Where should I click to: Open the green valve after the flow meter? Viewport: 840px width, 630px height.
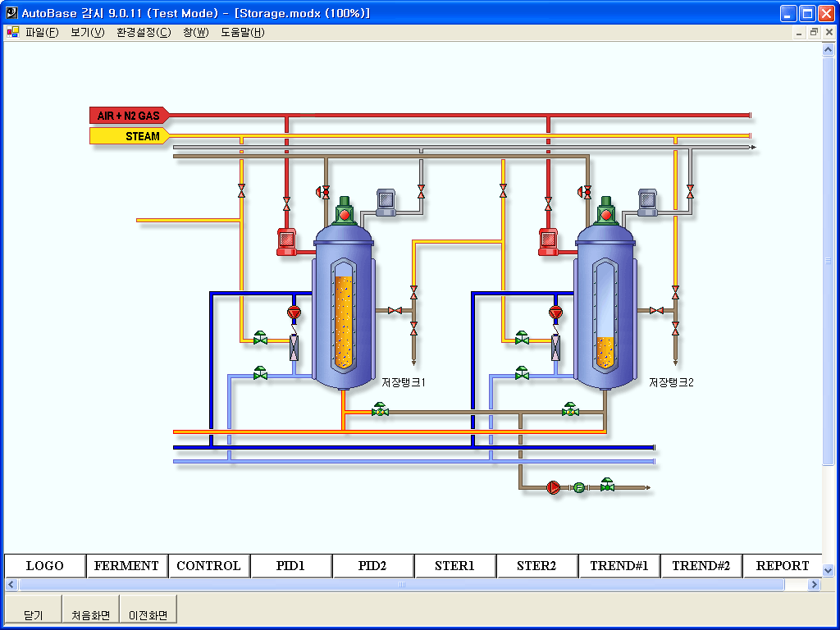click(x=607, y=486)
